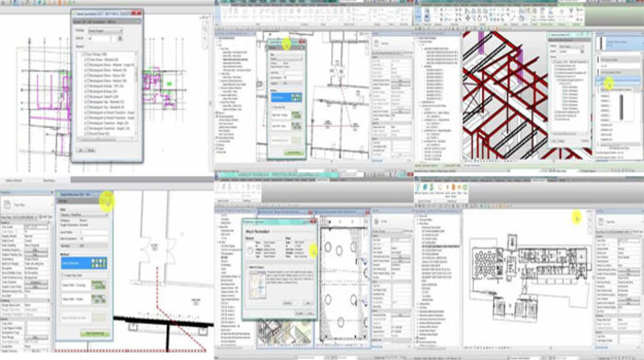Viewport: 644px width, 360px height.
Task: Click the 3D structural framing view top-right
Action: pyautogui.click(x=505, y=97)
